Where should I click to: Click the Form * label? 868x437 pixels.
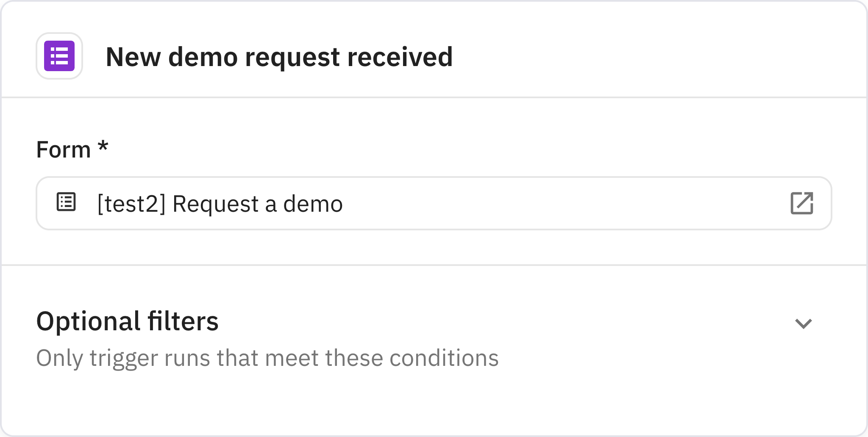pos(72,148)
